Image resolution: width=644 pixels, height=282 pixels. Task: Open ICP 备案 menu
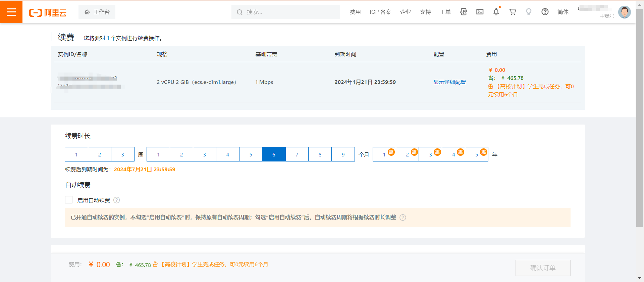[380, 12]
